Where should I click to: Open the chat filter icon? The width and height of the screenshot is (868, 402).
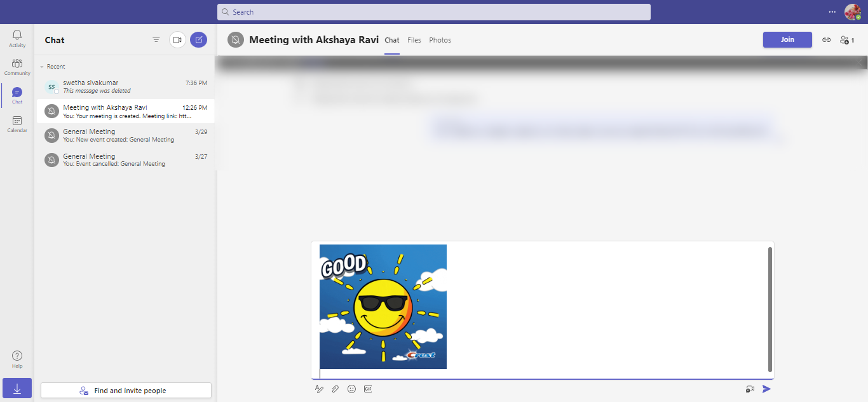point(156,39)
